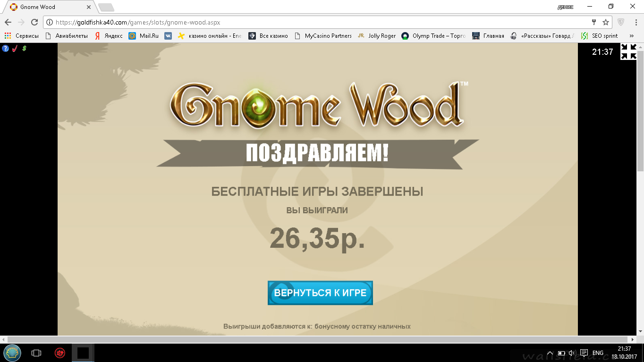This screenshot has height=362, width=644.
Task: Open the Все казино bookmark
Action: [x=268, y=36]
